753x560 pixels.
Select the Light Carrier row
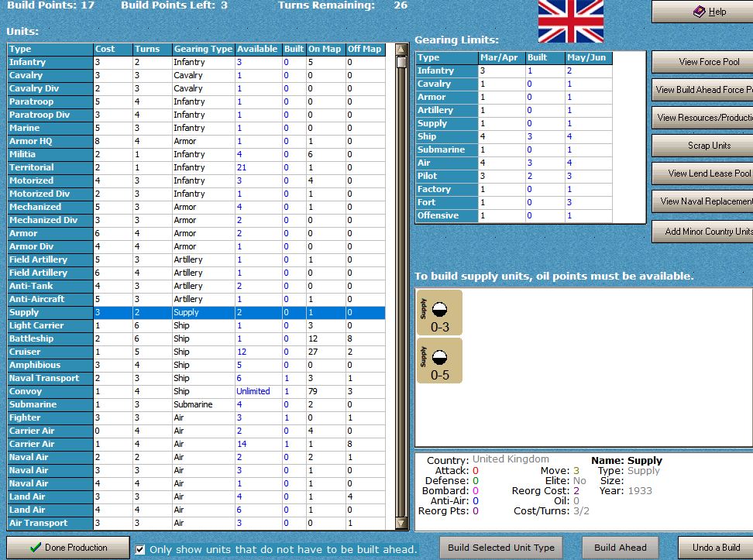(x=196, y=325)
